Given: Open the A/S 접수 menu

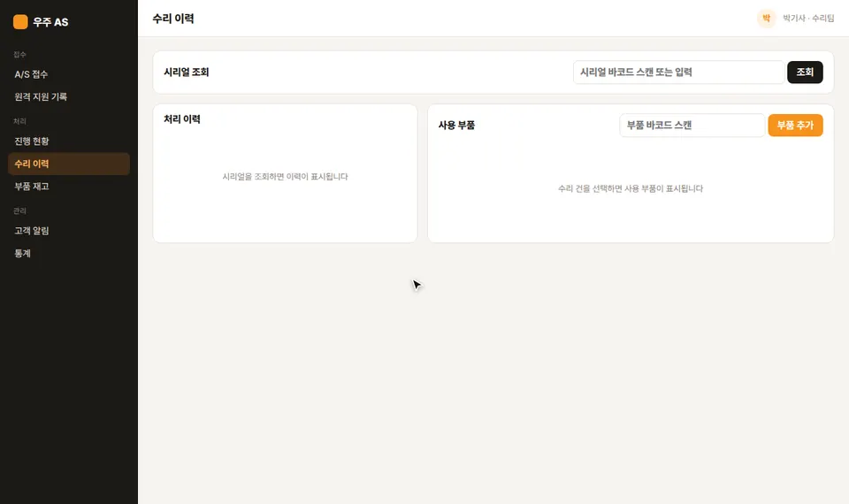Looking at the screenshot, I should coord(69,74).
